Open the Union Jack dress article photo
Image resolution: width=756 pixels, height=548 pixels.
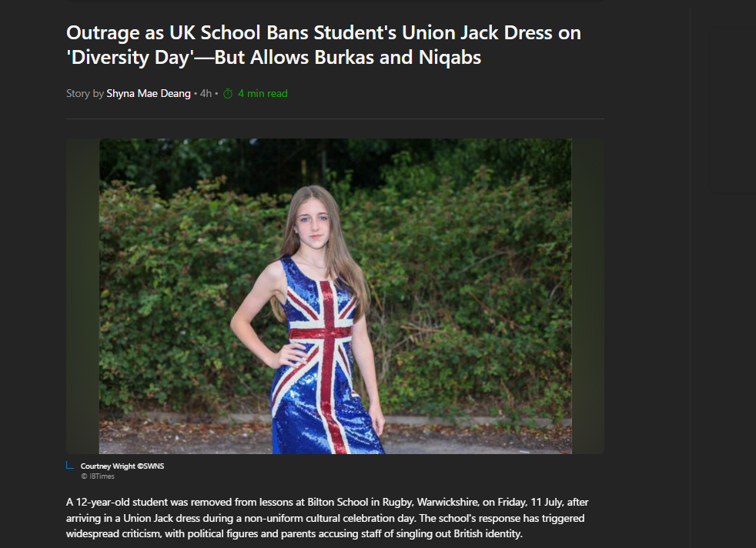point(335,296)
